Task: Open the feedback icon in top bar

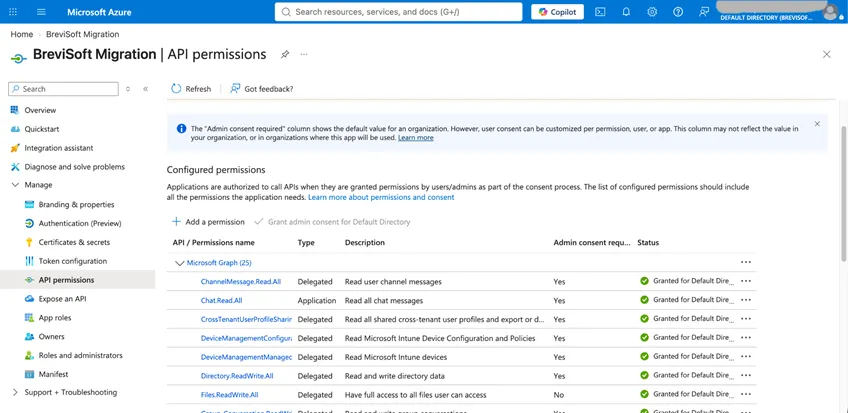Action: (704, 12)
